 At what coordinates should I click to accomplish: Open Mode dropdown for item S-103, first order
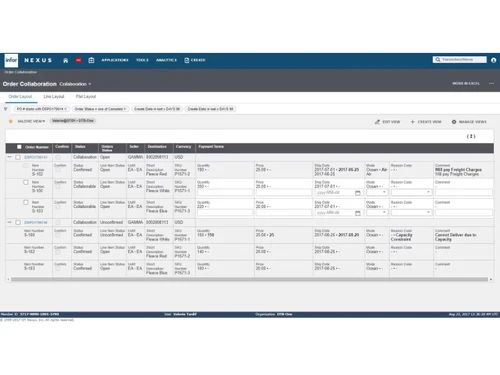(377, 213)
